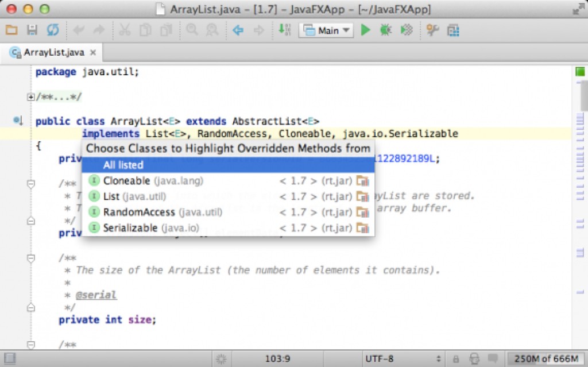Choose Cloneable (java.lang) from the list
588x367 pixels.
point(228,181)
